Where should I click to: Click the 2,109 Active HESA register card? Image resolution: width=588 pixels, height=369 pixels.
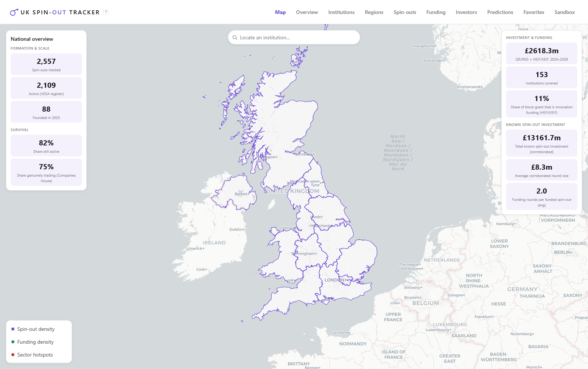coord(46,88)
